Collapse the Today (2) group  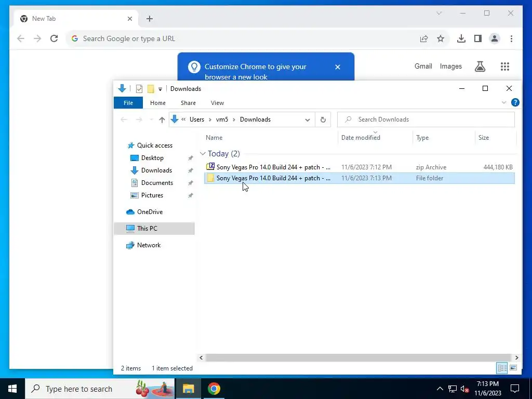(203, 154)
